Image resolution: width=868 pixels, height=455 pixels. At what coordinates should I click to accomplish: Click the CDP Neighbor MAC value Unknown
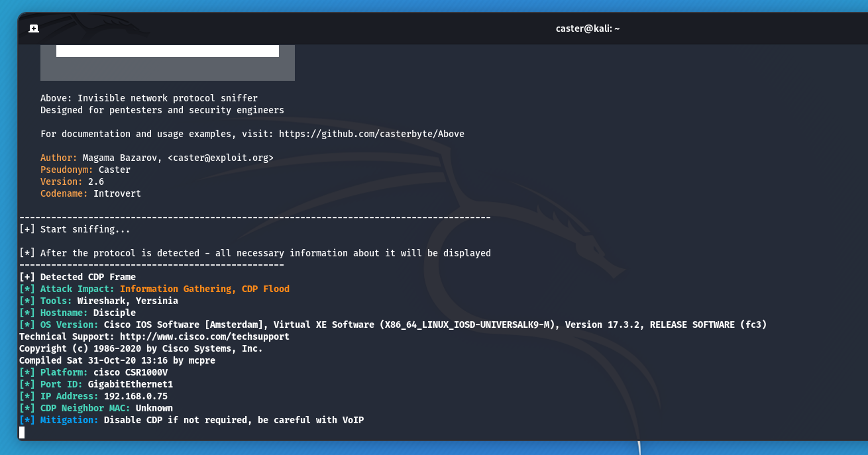[154, 408]
